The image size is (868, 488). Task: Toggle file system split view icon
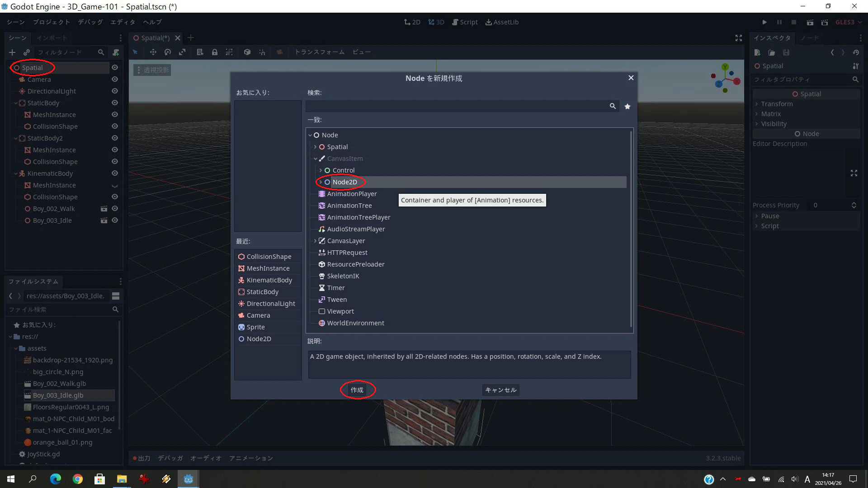(116, 296)
